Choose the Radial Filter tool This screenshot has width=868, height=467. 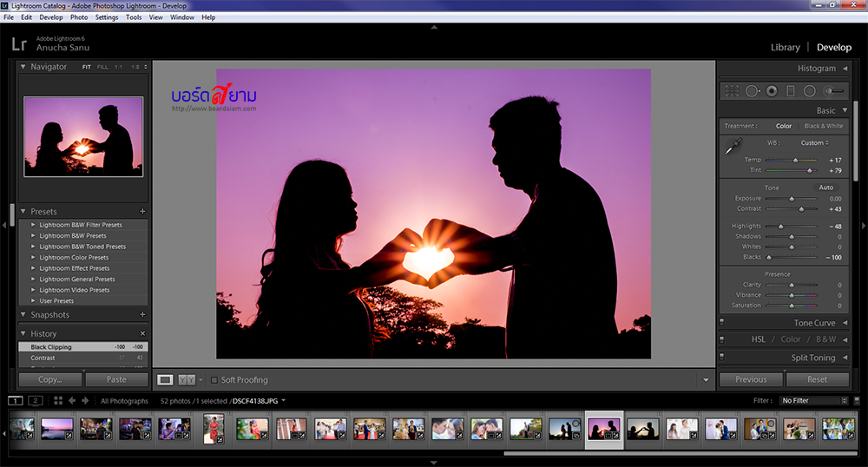coord(809,90)
